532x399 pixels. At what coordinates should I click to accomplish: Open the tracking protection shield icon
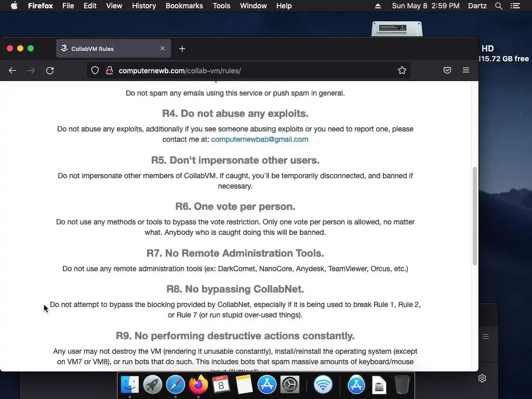(x=95, y=70)
